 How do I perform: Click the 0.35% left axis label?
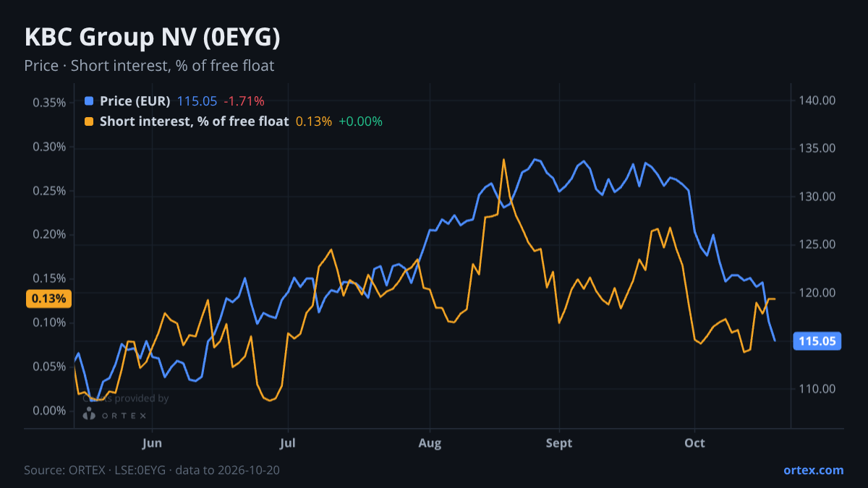pyautogui.click(x=49, y=103)
